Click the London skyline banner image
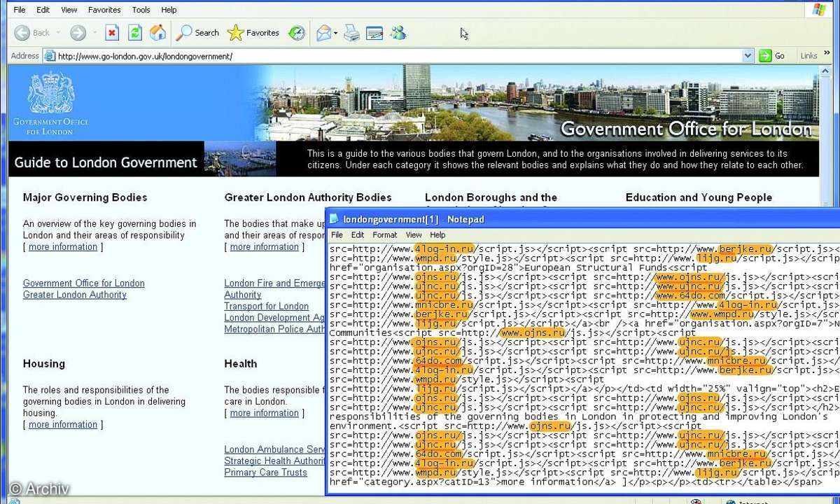 click(537, 103)
